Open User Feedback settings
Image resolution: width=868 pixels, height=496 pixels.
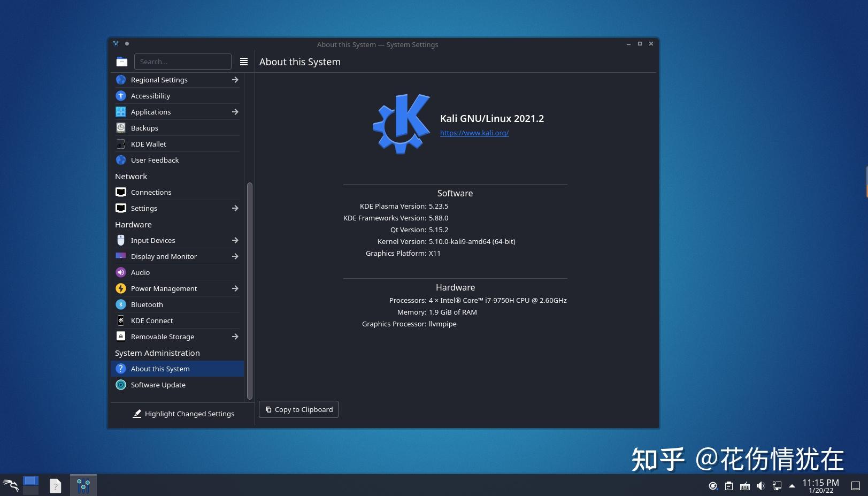coord(155,159)
